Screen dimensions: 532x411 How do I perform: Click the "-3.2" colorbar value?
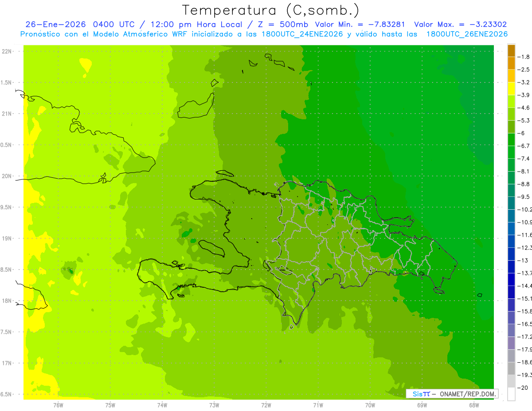point(524,82)
